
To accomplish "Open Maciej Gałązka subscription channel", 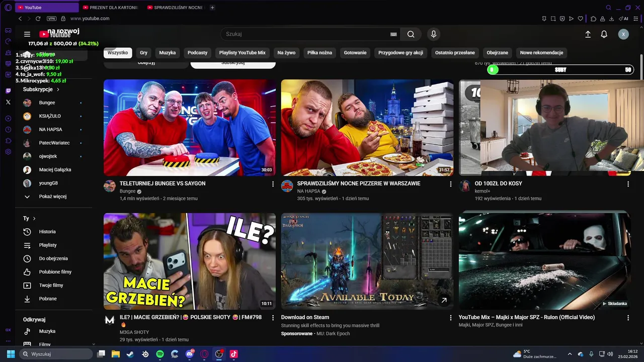I will click(x=53, y=170).
